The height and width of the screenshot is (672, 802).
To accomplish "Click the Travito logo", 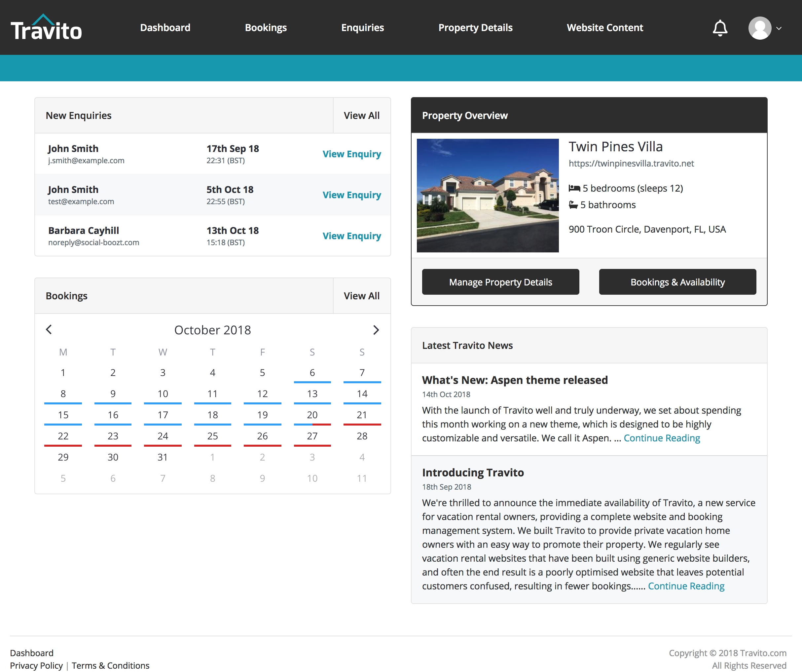I will click(x=46, y=27).
